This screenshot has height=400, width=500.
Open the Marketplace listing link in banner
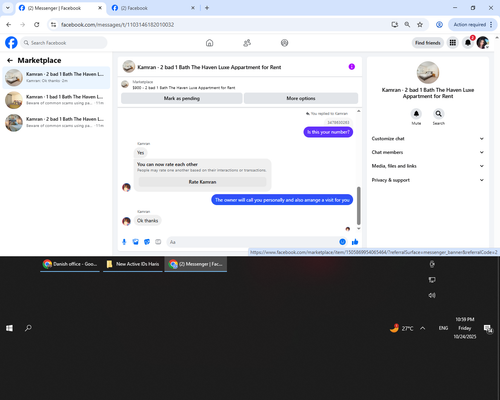(184, 88)
